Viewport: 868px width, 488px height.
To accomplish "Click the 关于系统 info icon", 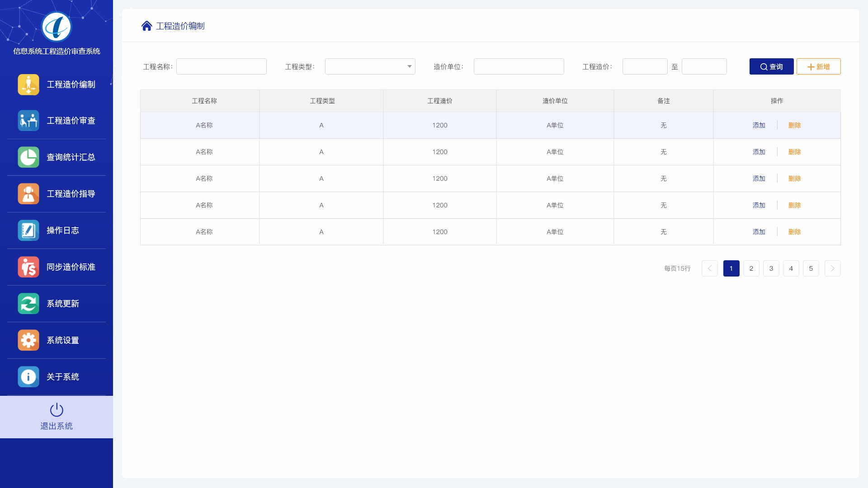I will 28,377.
